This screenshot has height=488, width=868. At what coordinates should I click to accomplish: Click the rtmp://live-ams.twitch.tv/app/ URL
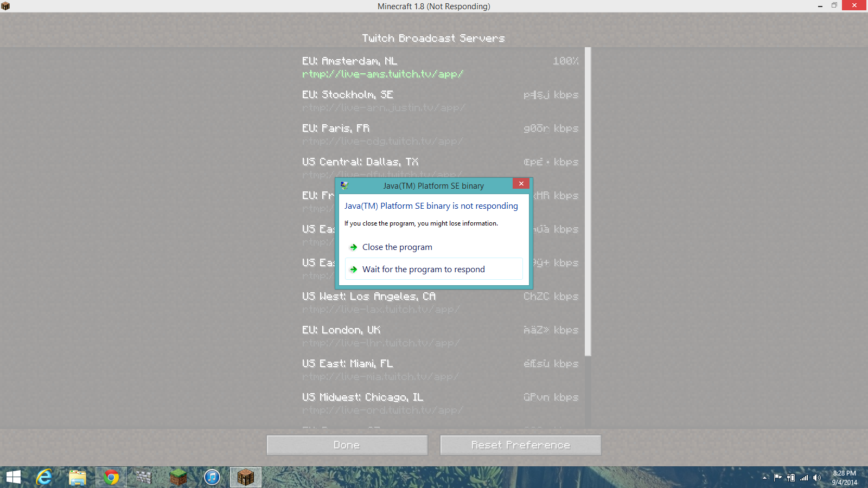point(382,74)
